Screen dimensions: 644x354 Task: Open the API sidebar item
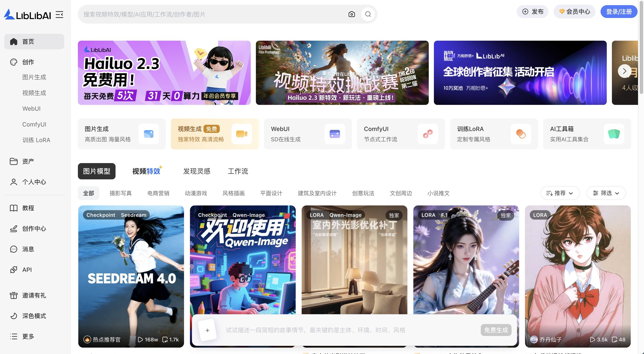point(27,270)
